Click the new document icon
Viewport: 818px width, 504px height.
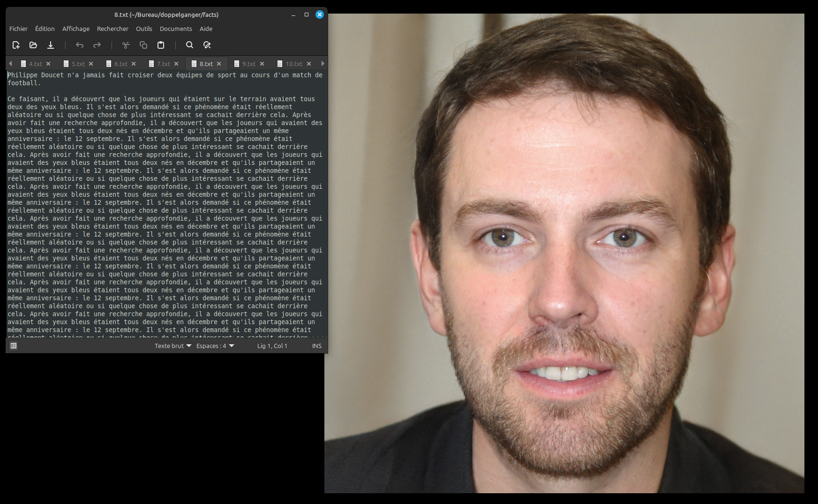coord(16,45)
